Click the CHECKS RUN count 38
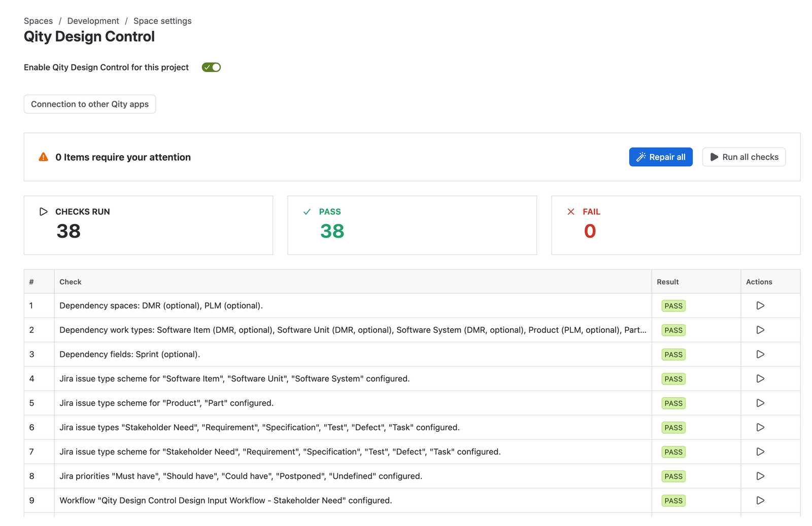The width and height of the screenshot is (812, 526). pyautogui.click(x=69, y=231)
